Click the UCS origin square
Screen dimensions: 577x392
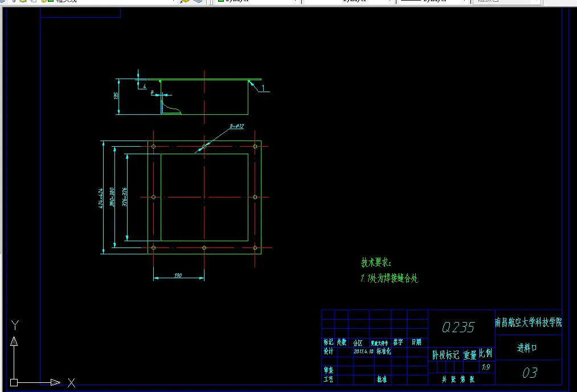point(14,382)
